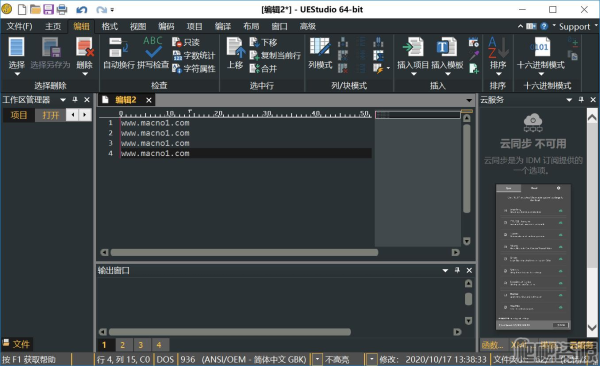Print the document using printer icon
This screenshot has width=600, height=366.
62,9
